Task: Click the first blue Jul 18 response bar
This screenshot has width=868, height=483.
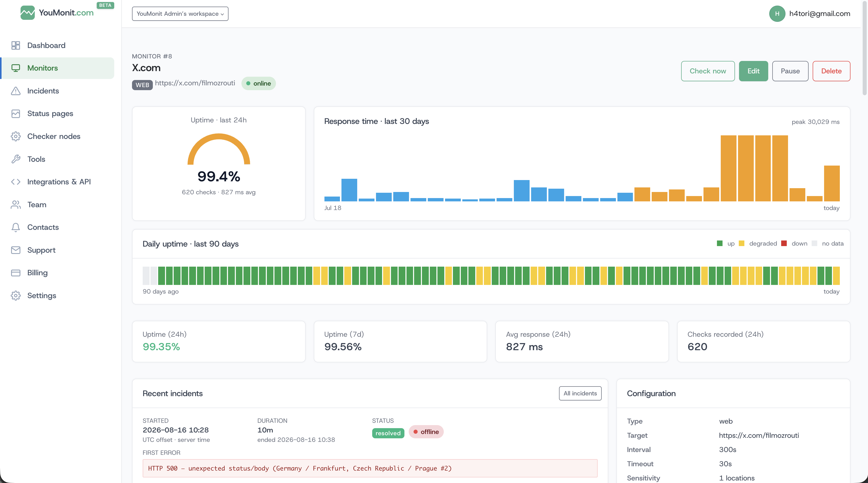Action: pyautogui.click(x=332, y=199)
